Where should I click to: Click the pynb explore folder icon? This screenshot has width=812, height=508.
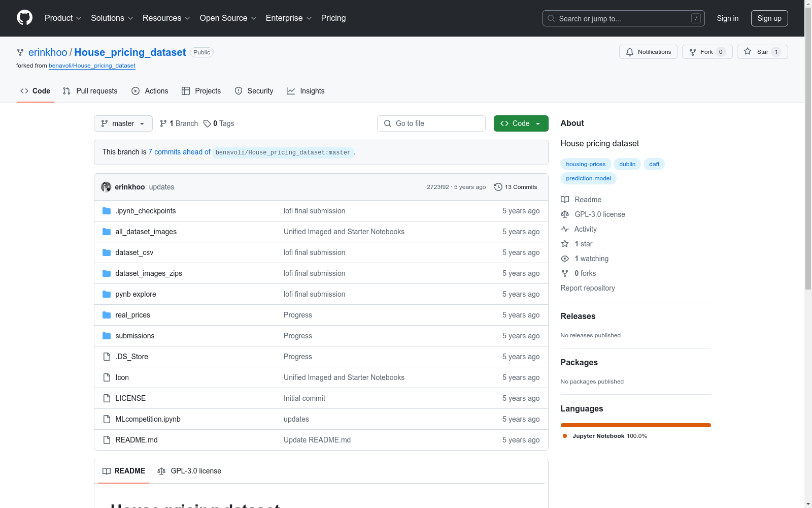(x=107, y=294)
